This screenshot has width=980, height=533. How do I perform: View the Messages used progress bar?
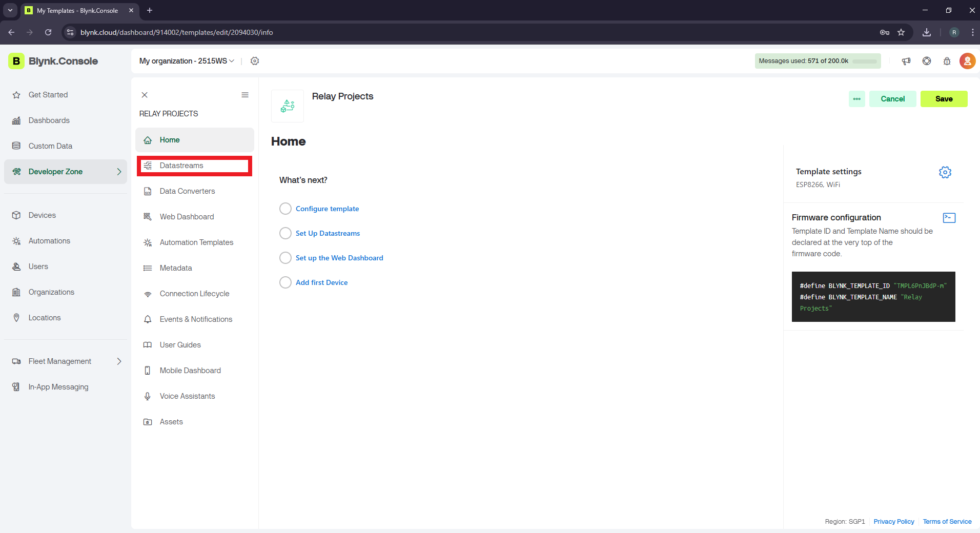[x=865, y=61]
